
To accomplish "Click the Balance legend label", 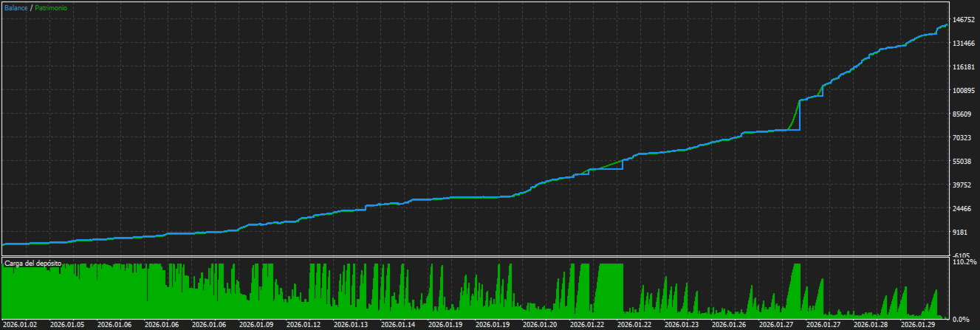I will [16, 7].
